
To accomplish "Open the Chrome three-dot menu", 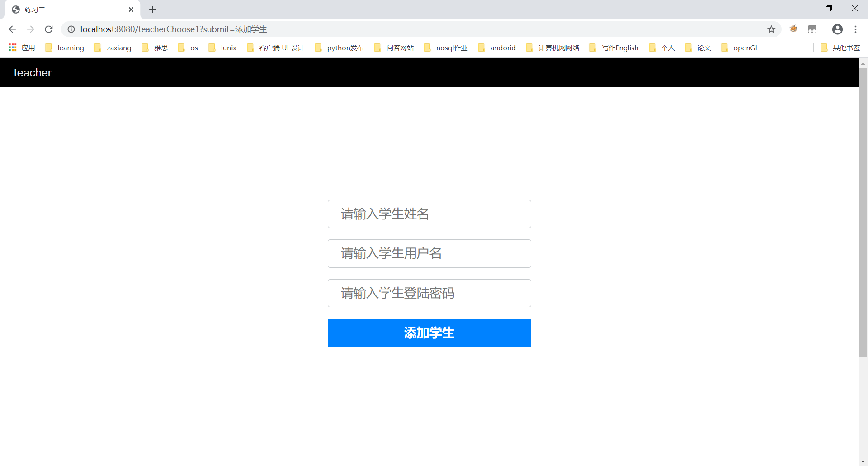I will [x=856, y=29].
